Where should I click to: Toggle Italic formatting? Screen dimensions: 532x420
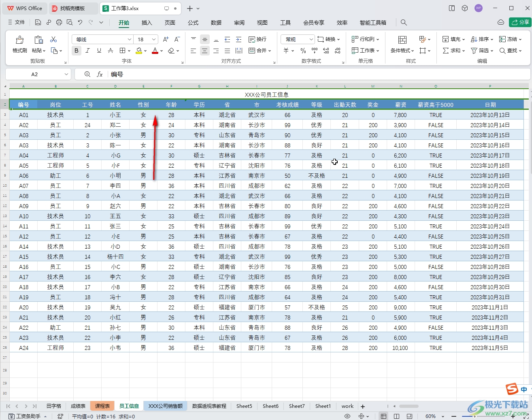click(x=88, y=51)
